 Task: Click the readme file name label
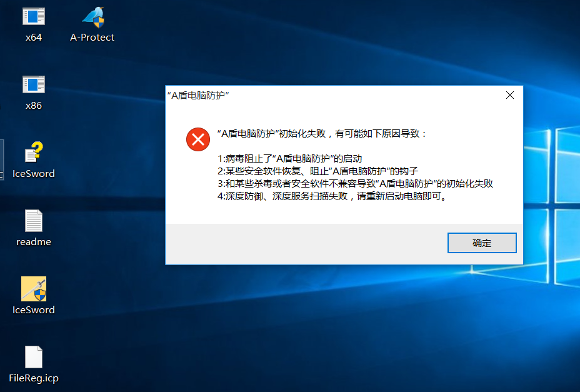pyautogui.click(x=34, y=242)
